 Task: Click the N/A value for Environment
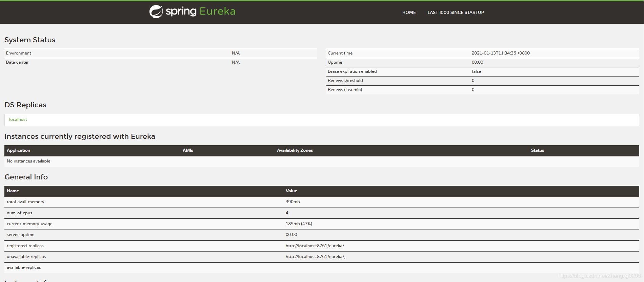[x=236, y=53]
